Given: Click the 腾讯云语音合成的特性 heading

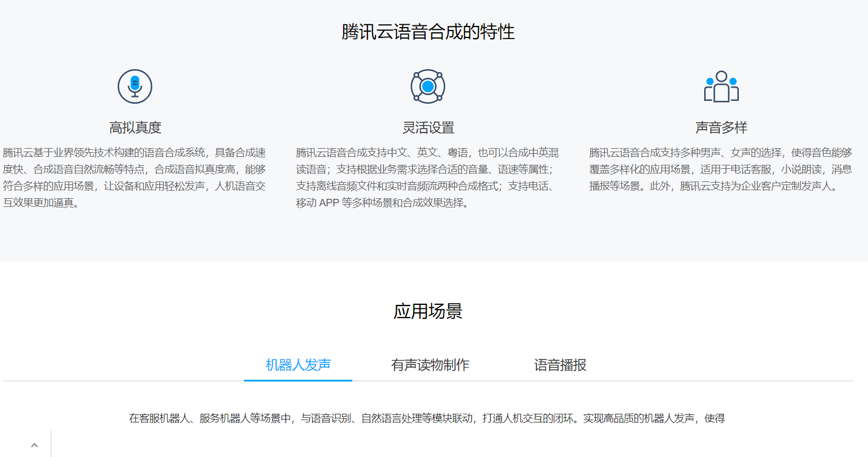Looking at the screenshot, I should pyautogui.click(x=428, y=32).
